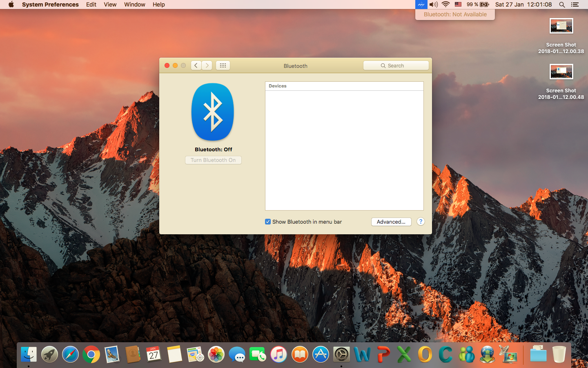The width and height of the screenshot is (588, 368).
Task: Launch Google Chrome from the Dock
Action: click(x=91, y=354)
